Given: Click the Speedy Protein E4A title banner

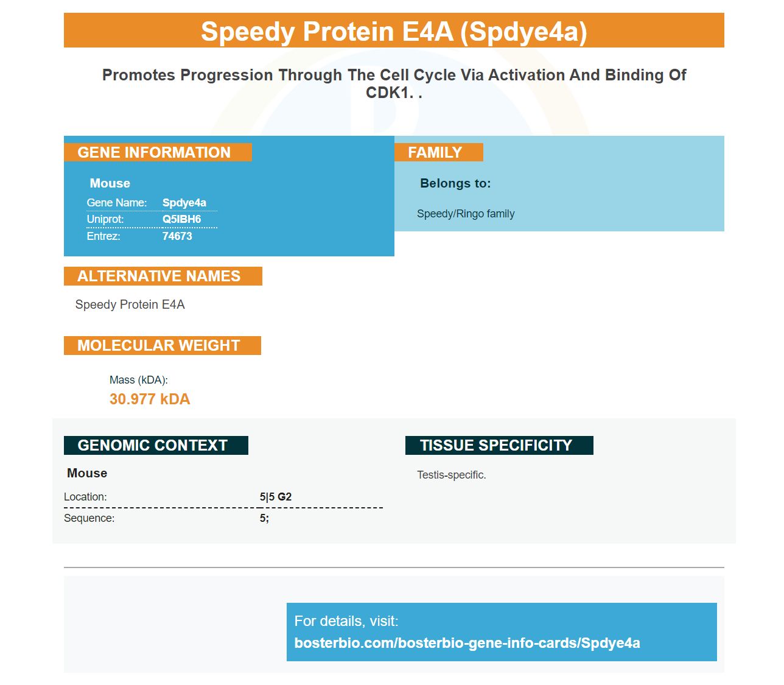Looking at the screenshot, I should tap(394, 30).
